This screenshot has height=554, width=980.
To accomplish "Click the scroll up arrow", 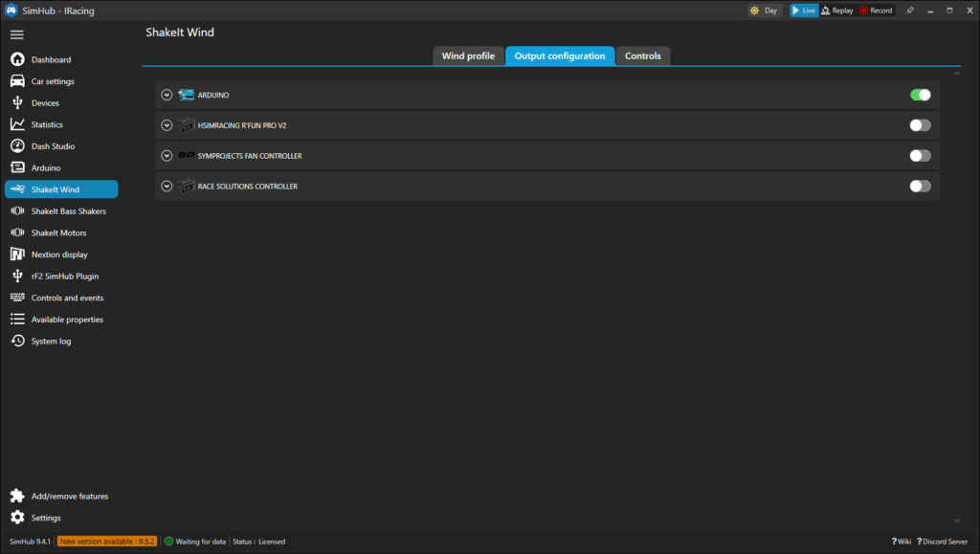I will [957, 73].
